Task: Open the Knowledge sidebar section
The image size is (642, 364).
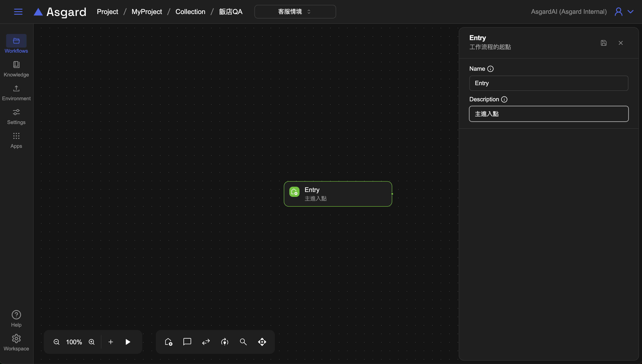Action: (x=16, y=69)
